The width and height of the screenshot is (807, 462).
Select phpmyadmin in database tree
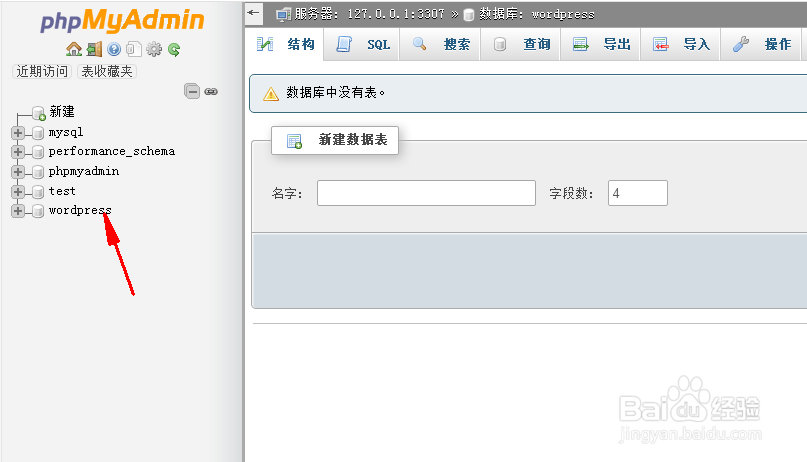click(84, 171)
